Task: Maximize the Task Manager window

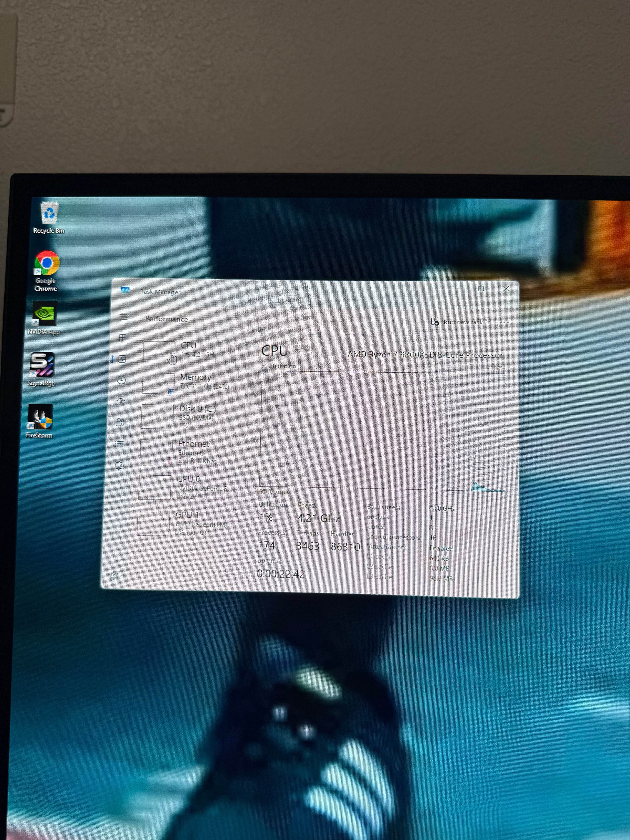Action: tap(481, 289)
